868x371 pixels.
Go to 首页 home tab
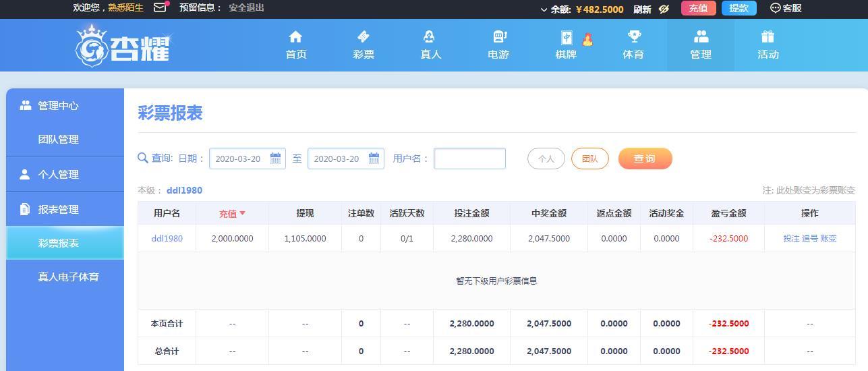pyautogui.click(x=296, y=45)
